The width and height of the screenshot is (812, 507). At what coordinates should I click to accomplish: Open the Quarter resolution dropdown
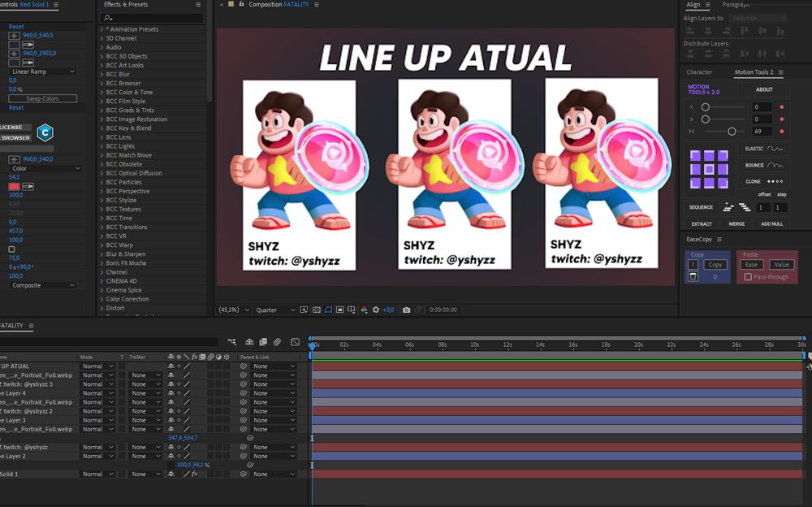point(275,310)
